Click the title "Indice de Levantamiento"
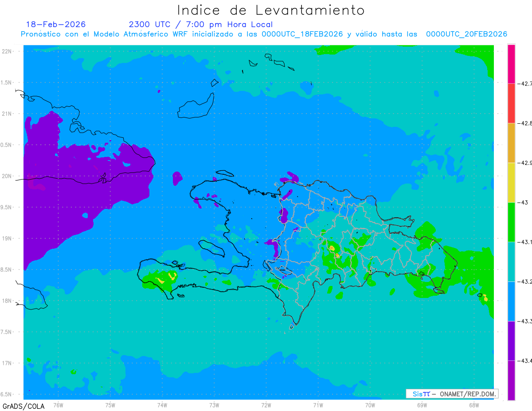The height and width of the screenshot is (411, 532). coord(271,10)
